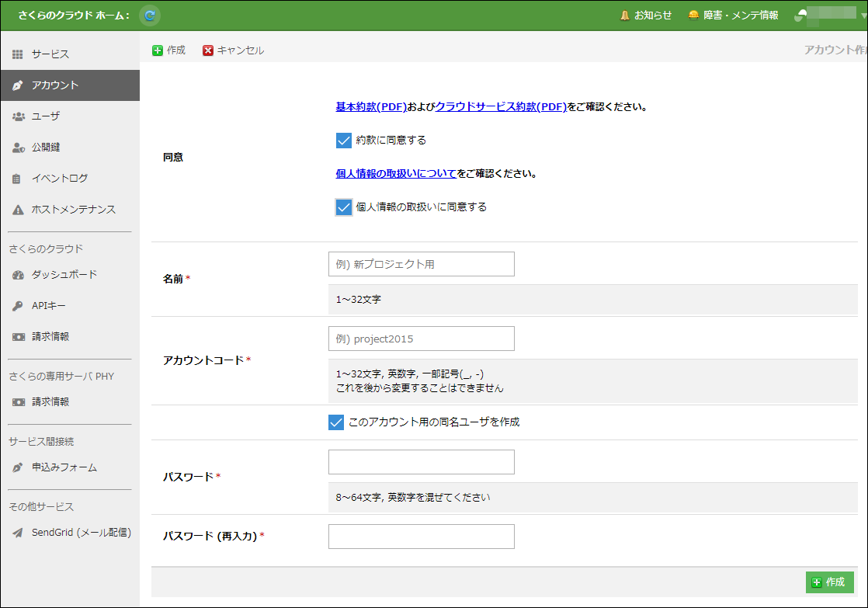868x608 pixels.
Task: Open the ダッシュボード sidebar item
Action: (x=64, y=275)
